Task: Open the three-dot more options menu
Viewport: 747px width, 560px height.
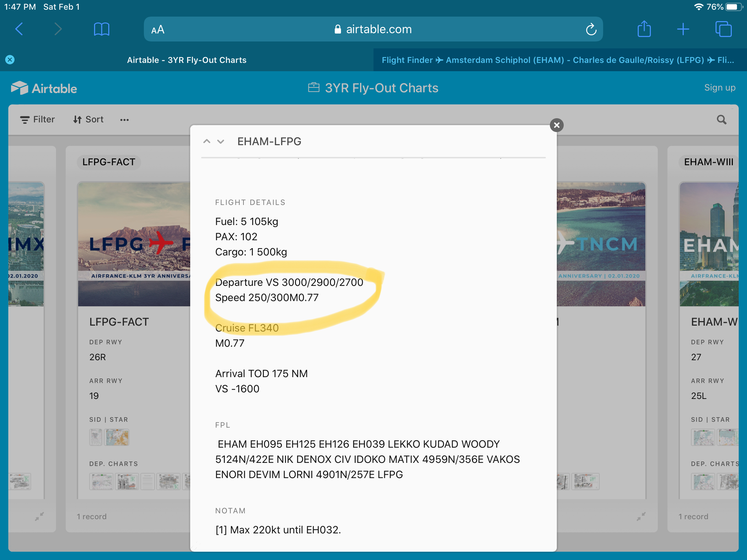Action: [124, 120]
